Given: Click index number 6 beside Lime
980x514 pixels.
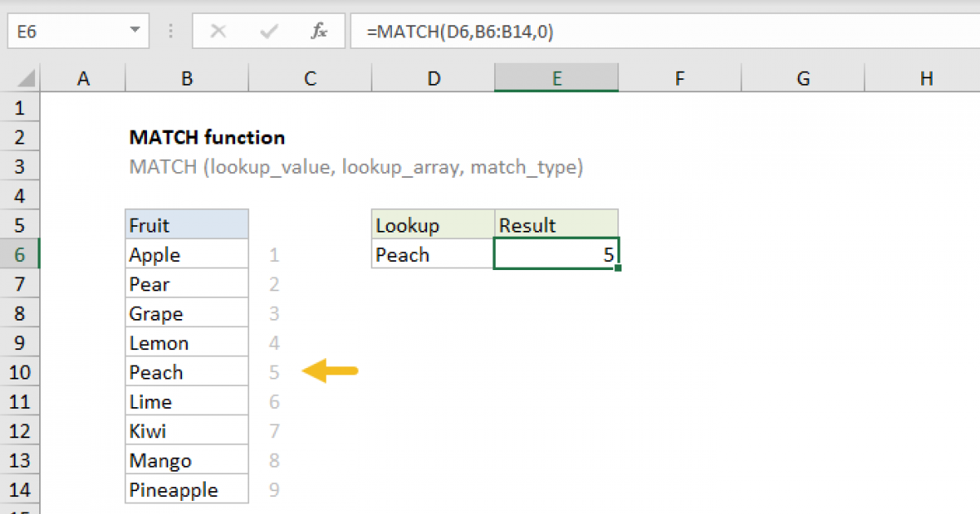Looking at the screenshot, I should pos(274,402).
